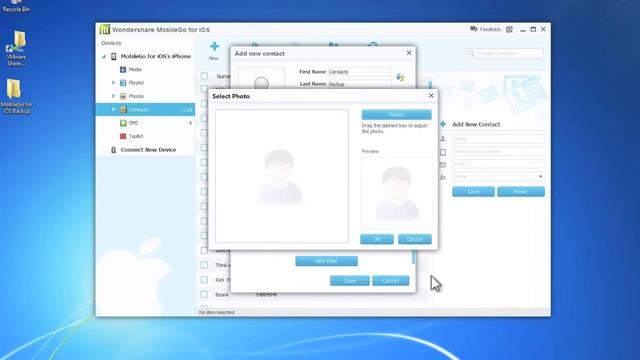Click the phone icon beside mobile field
Viewport: 640px width, 360px height.
(x=443, y=152)
